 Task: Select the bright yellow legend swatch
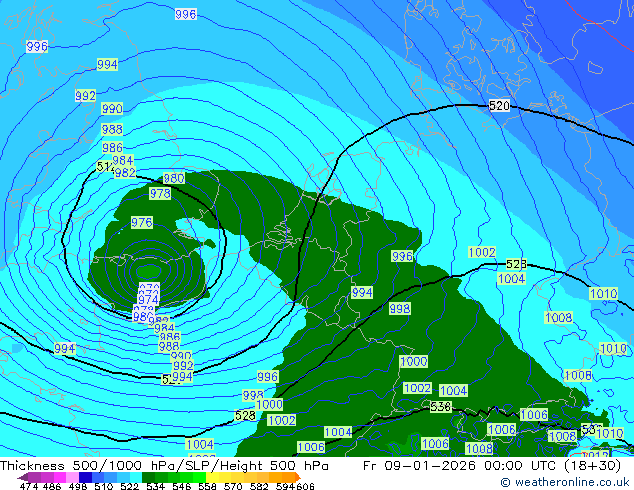click(x=212, y=477)
